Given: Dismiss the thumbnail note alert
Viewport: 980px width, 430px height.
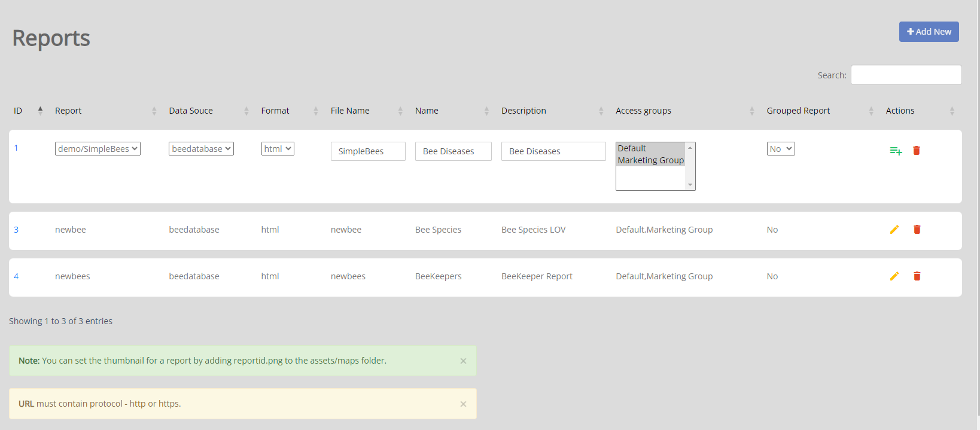Looking at the screenshot, I should [463, 361].
